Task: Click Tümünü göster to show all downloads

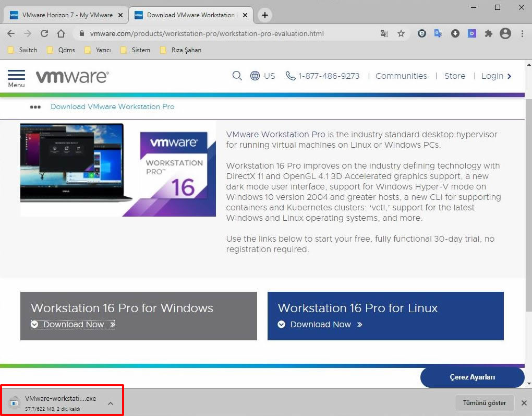Action: pos(485,403)
